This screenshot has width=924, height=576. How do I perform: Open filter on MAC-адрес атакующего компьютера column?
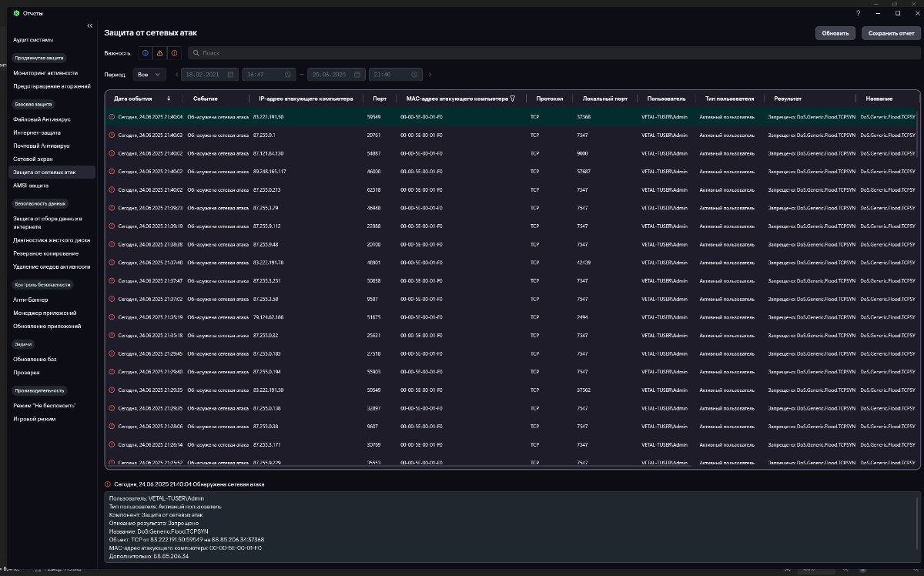(513, 99)
